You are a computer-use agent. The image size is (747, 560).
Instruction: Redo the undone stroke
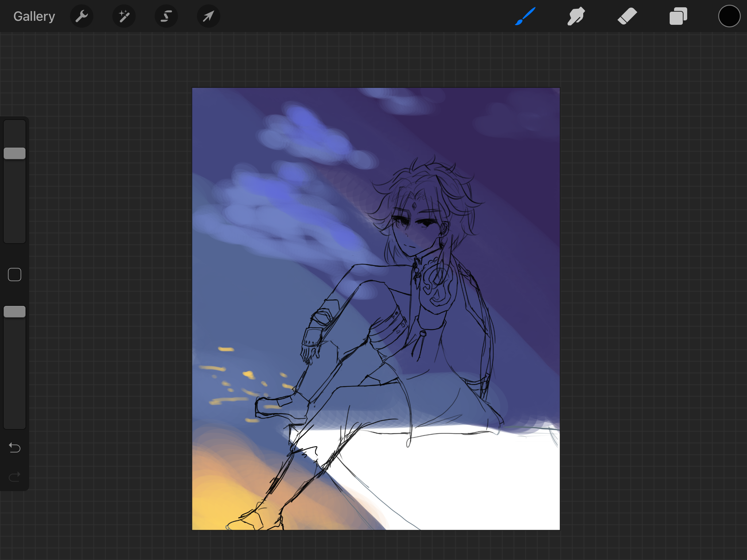(x=15, y=477)
